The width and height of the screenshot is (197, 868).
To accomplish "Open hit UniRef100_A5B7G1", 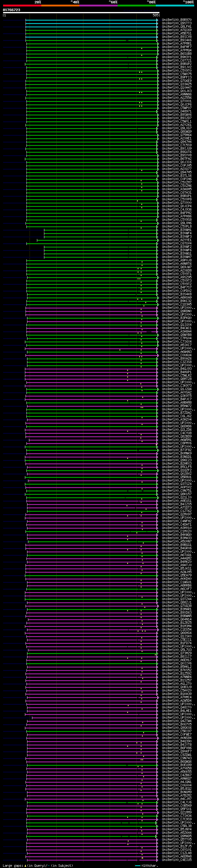I will [x=176, y=34].
